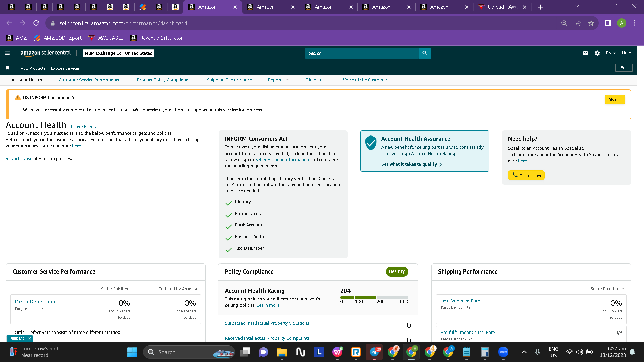Click the magnifier button of Seller Central search
644x362 pixels.
(x=425, y=53)
